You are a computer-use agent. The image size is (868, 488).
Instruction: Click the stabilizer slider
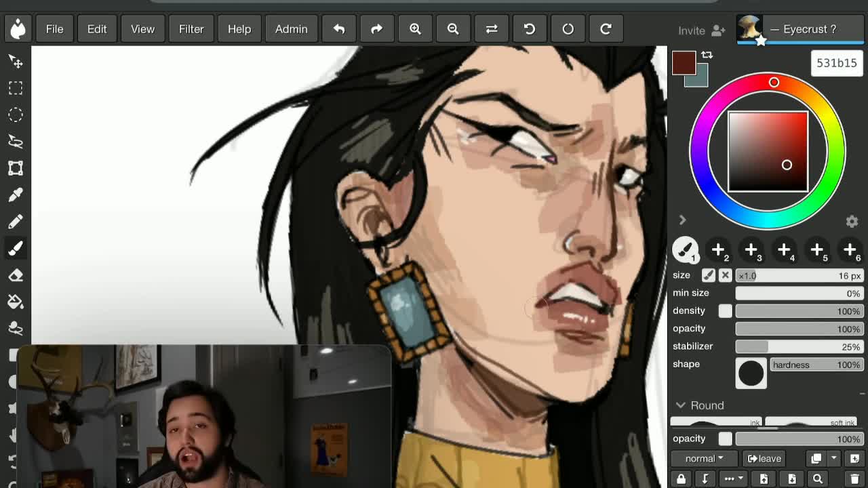[800, 346]
